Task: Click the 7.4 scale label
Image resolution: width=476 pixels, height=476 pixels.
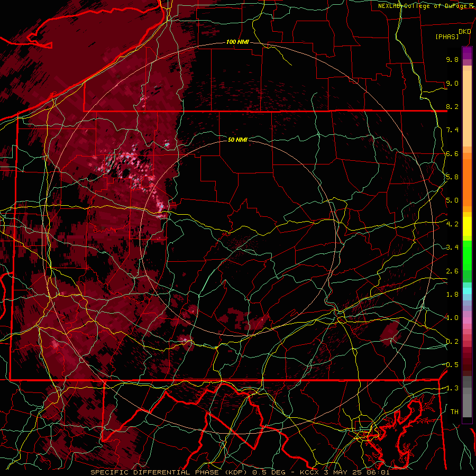Action: (452, 130)
